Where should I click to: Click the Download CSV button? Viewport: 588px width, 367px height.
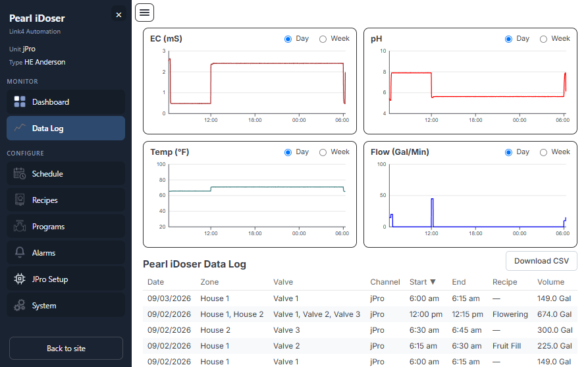click(x=541, y=261)
